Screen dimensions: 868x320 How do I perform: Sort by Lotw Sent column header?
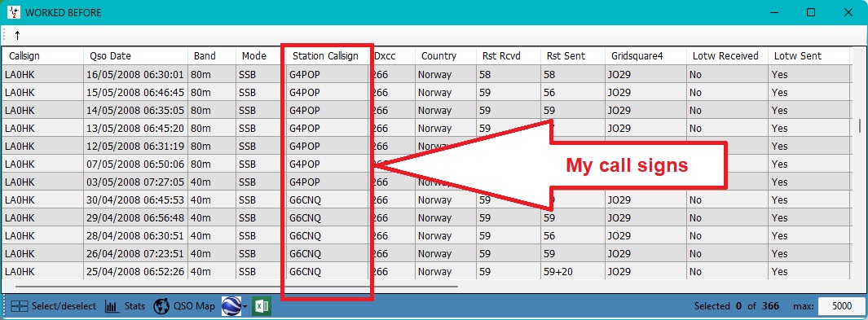coord(809,56)
